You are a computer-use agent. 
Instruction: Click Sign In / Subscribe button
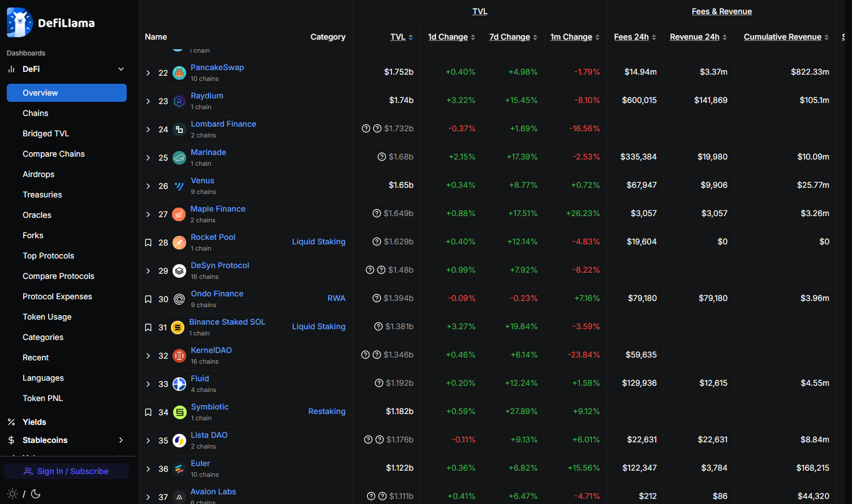tap(66, 471)
